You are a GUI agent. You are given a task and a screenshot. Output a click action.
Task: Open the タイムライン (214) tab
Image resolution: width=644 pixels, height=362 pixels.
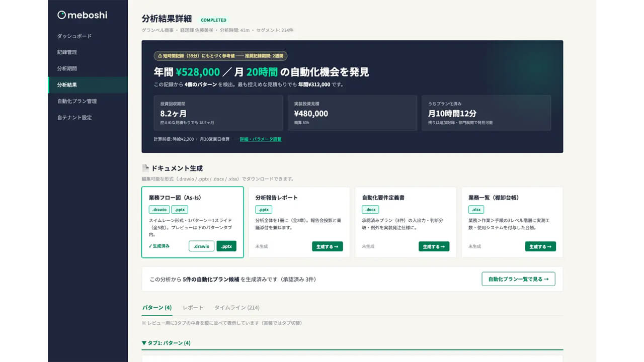point(237,307)
